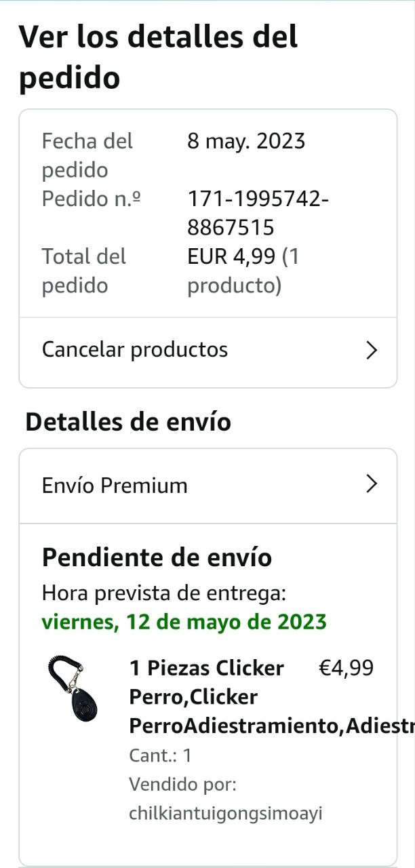Click the Vendido por label
Image resolution: width=415 pixels, height=868 pixels.
182,785
